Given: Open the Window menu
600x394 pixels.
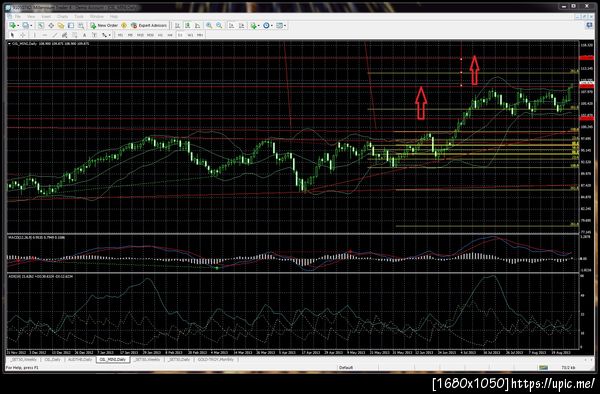Looking at the screenshot, I should [96, 16].
